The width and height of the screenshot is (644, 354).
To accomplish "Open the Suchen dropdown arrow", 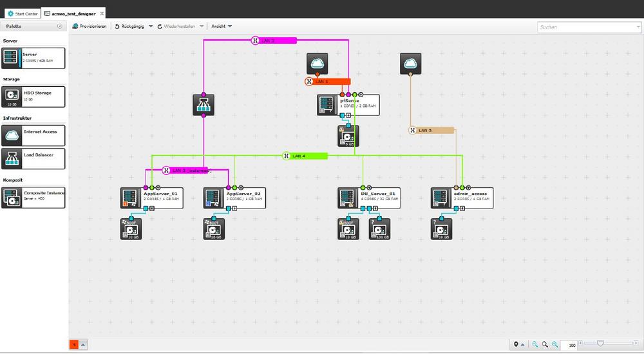I will pyautogui.click(x=638, y=27).
